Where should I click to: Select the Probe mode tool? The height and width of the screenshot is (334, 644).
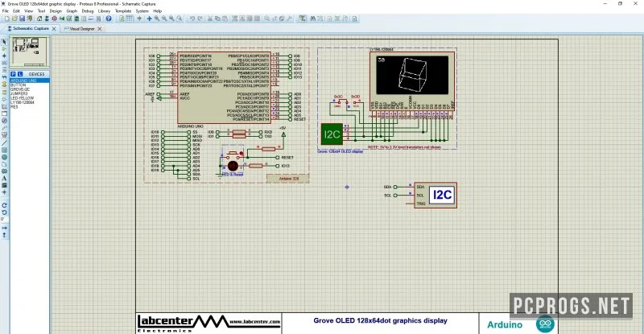4,127
